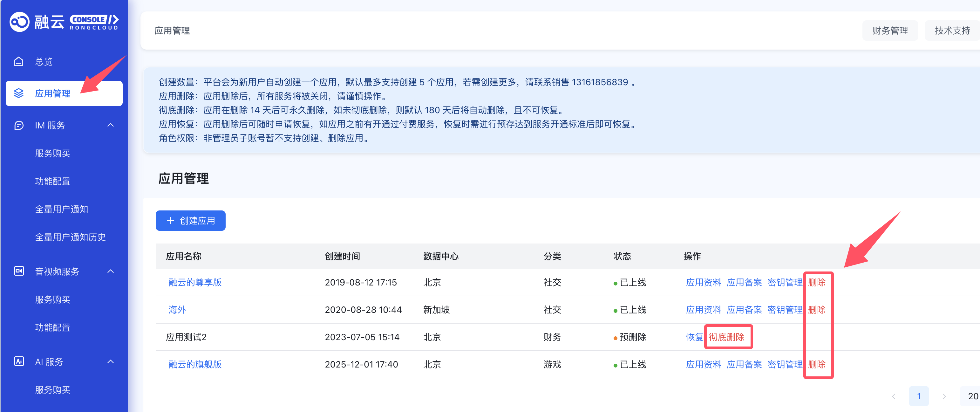
Task: Open 全量用户通知历史 in the sidebar
Action: tap(70, 237)
